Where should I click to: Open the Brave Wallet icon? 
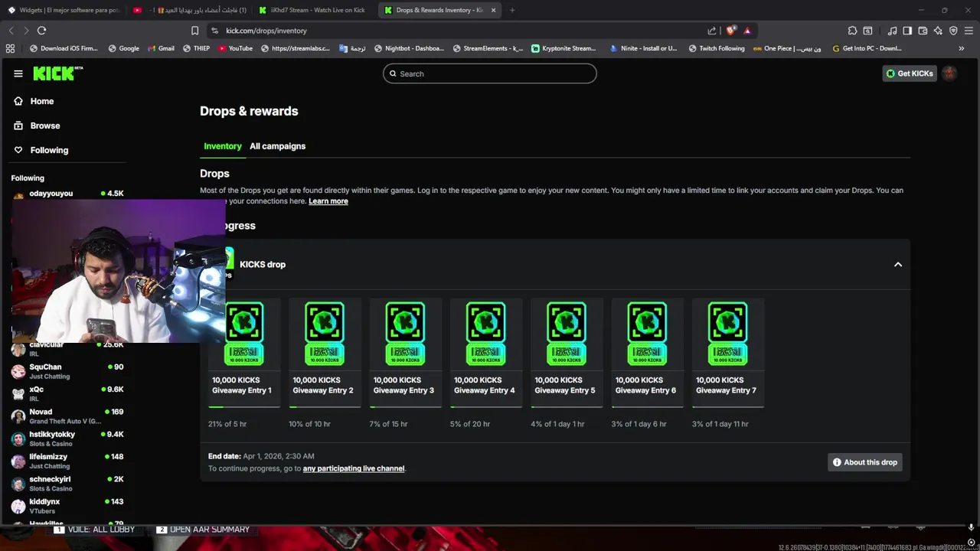click(x=923, y=31)
